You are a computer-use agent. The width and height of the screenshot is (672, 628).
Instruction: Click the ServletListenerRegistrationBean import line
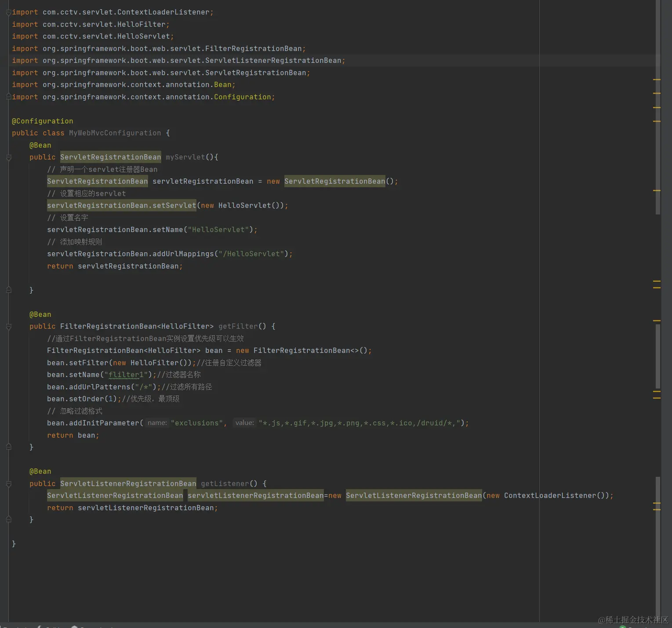click(x=178, y=60)
